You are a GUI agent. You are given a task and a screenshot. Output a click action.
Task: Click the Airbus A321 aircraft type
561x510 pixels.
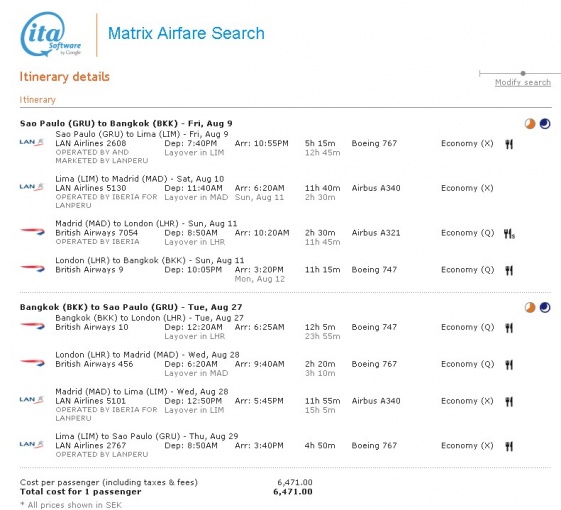click(x=376, y=233)
